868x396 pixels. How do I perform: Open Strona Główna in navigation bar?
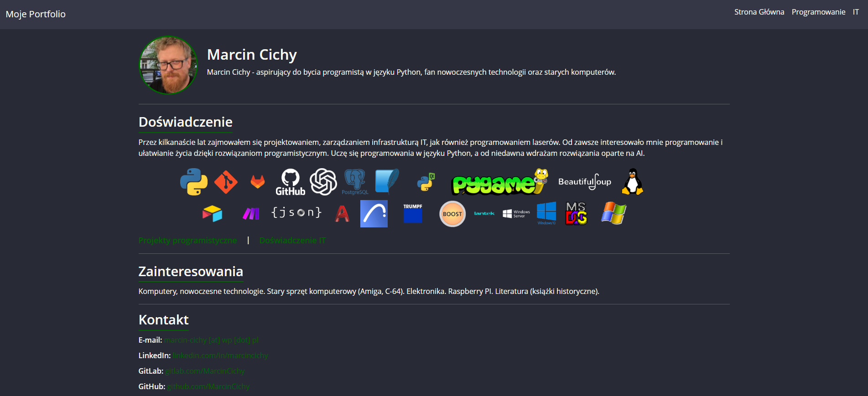tap(759, 12)
